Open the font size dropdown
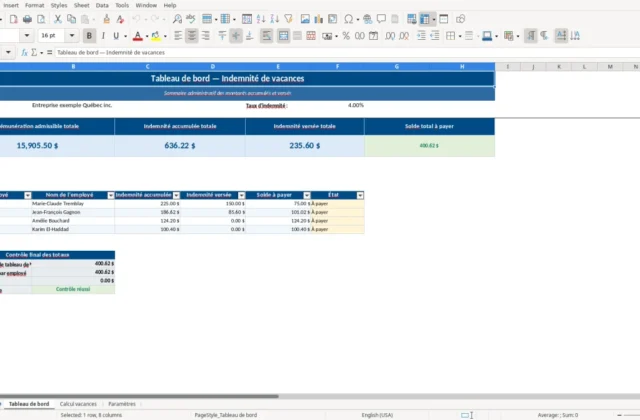 [72, 36]
